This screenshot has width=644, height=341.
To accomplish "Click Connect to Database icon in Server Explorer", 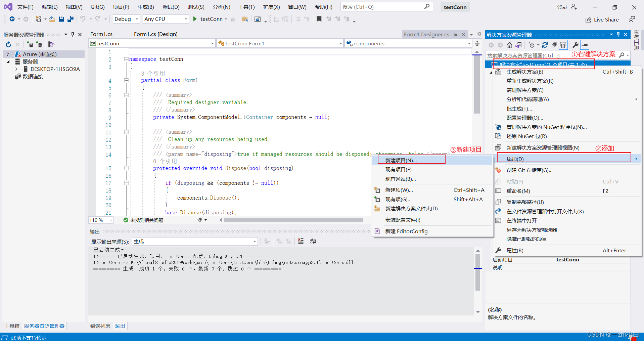I will pyautogui.click(x=30, y=44).
